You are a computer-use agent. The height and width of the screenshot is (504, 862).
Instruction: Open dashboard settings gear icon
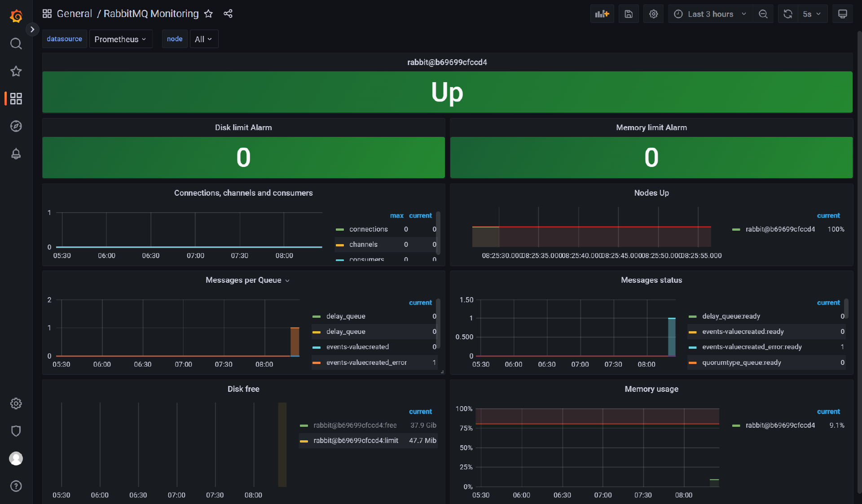pos(653,14)
